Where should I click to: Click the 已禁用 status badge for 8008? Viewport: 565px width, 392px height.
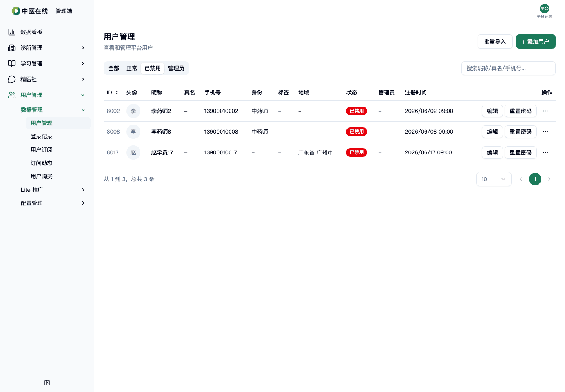tap(357, 132)
